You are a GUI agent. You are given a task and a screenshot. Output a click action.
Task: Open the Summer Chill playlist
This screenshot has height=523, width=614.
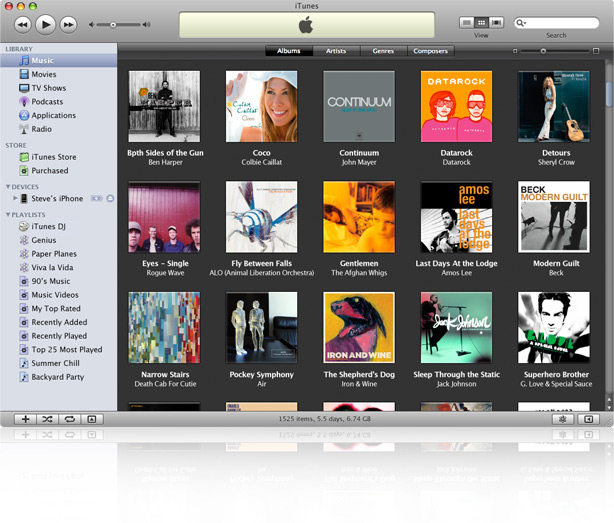coord(58,363)
